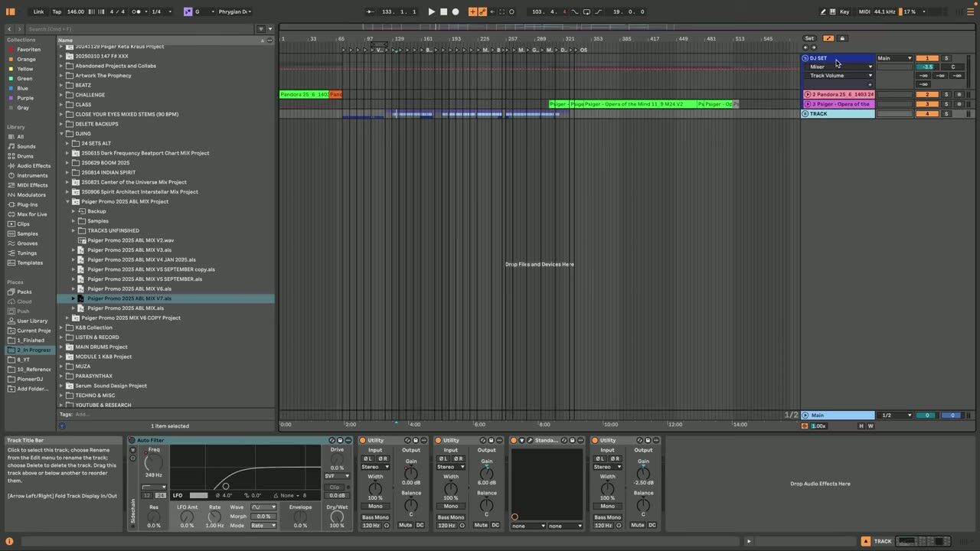Screen dimensions: 980x551
Task: Select Psiger Promo 2025 ABL MIX V6.als file
Action: (129, 289)
